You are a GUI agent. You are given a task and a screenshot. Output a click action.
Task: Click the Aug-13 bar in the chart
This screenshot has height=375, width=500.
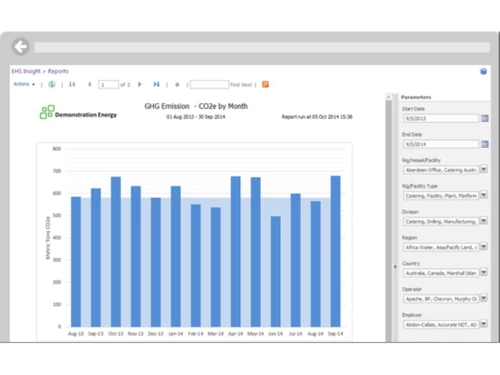pyautogui.click(x=76, y=262)
